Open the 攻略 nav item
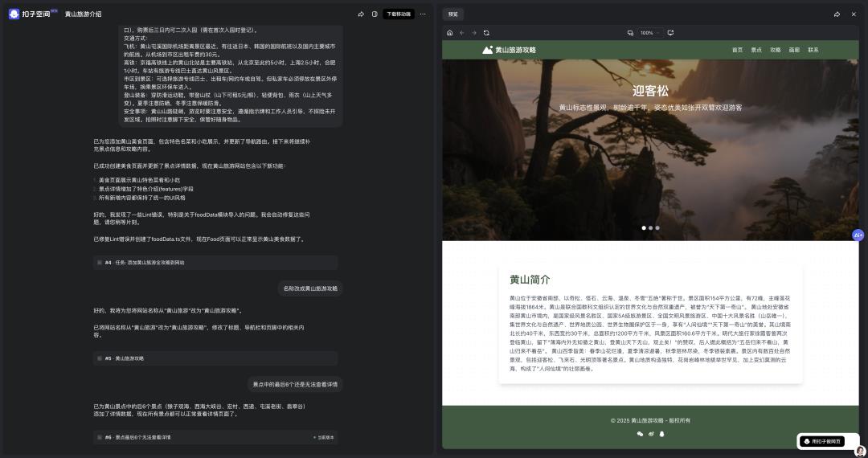This screenshot has width=868, height=458. coord(775,50)
